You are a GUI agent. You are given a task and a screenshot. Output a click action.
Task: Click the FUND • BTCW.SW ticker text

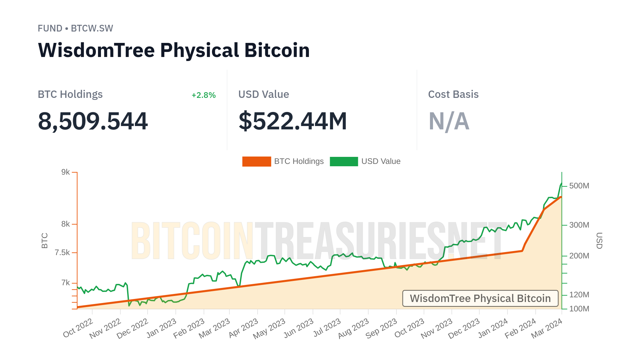pos(75,28)
